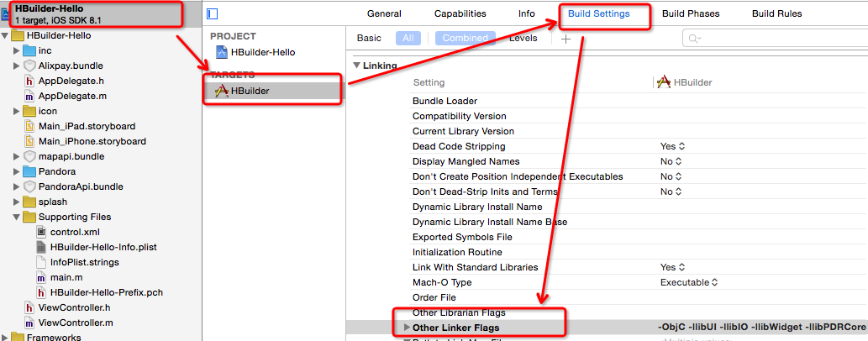
Task: Open the General tab
Action: tap(384, 13)
